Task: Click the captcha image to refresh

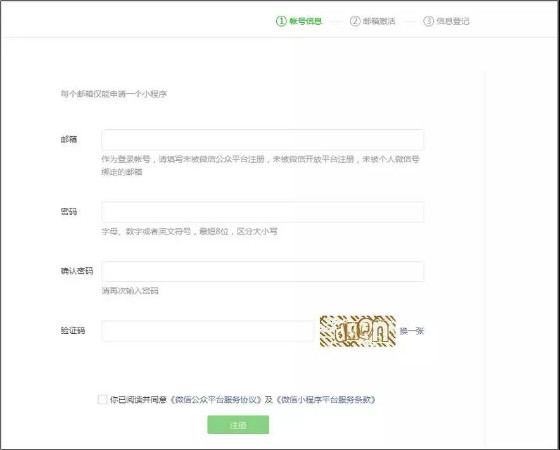Action: (x=358, y=331)
